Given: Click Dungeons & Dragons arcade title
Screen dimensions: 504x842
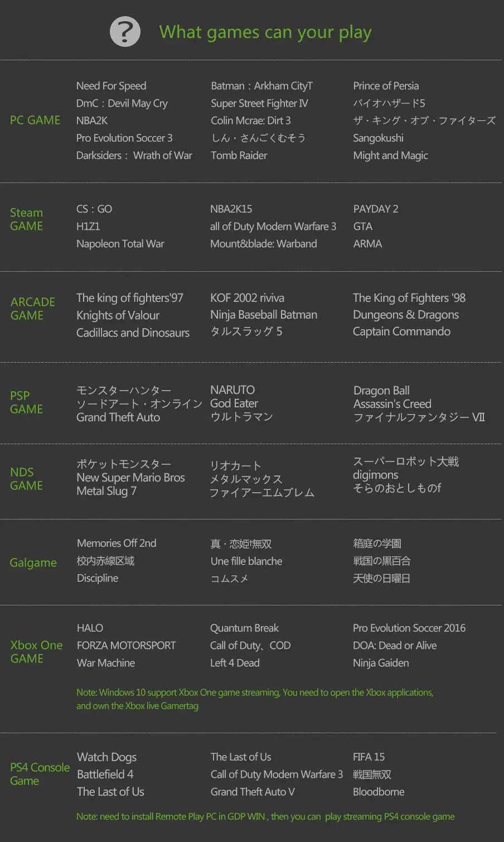Looking at the screenshot, I should [x=406, y=315].
